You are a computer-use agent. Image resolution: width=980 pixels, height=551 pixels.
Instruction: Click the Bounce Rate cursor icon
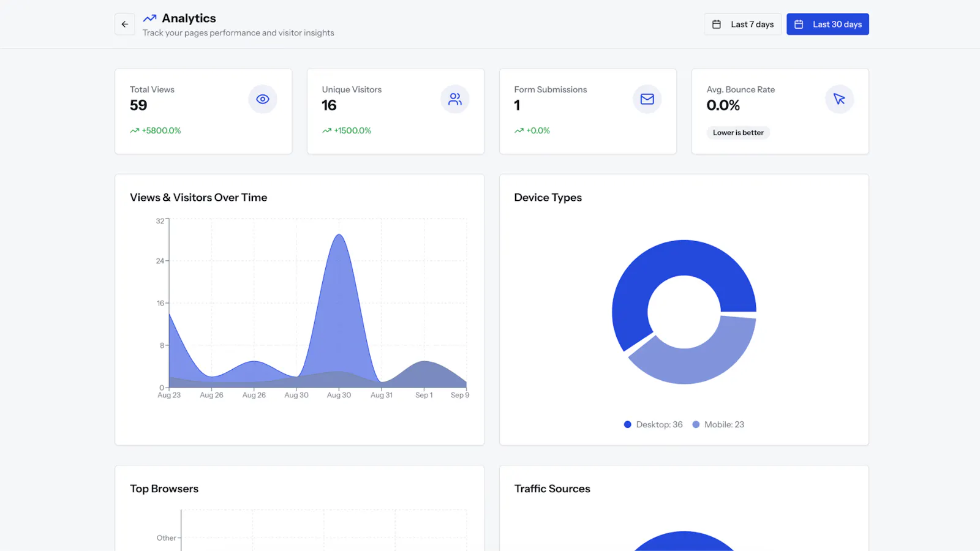(x=839, y=99)
